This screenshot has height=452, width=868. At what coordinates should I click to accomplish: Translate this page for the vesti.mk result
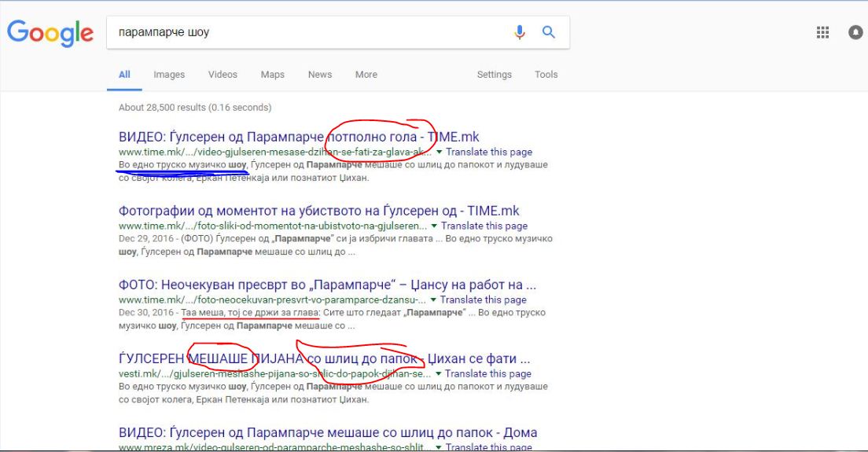tap(487, 374)
